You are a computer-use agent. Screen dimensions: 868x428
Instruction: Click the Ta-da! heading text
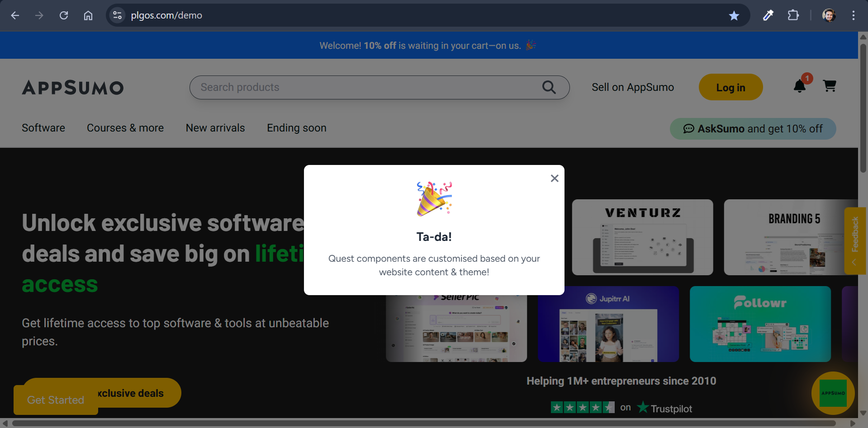[x=434, y=237]
